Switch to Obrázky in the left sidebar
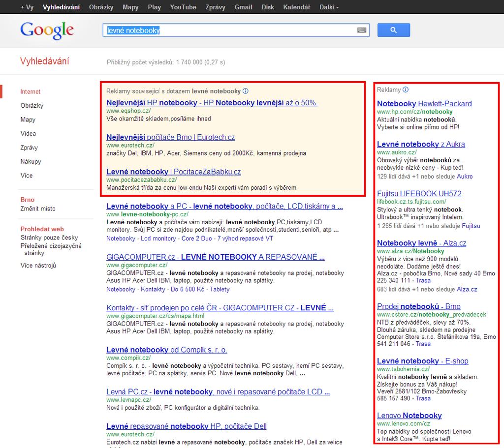 coord(32,106)
